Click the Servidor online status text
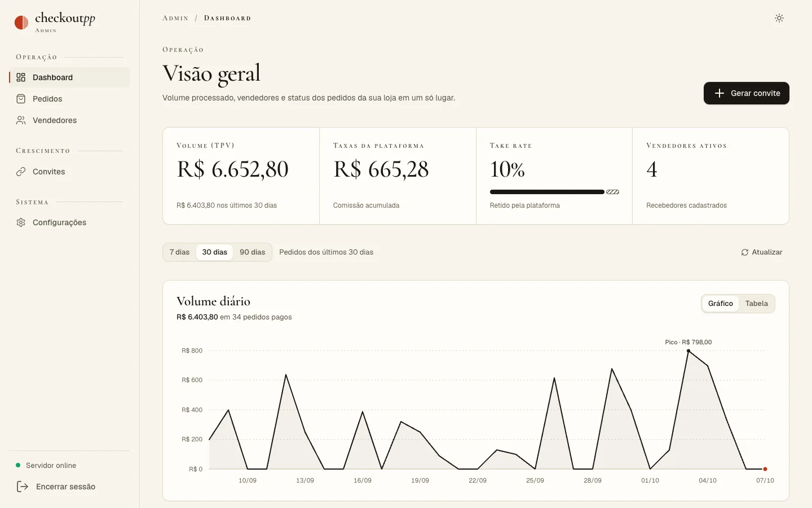The width and height of the screenshot is (812, 508). (x=51, y=466)
